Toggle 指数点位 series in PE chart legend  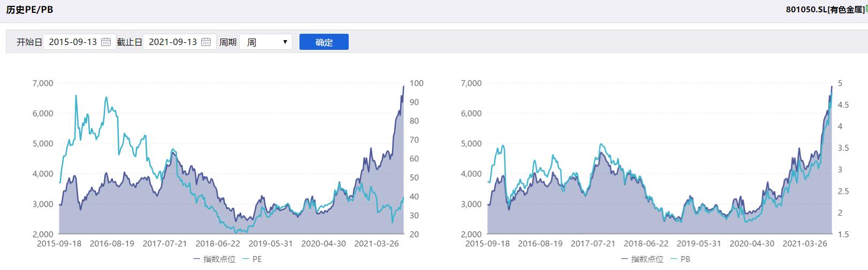pos(213,259)
